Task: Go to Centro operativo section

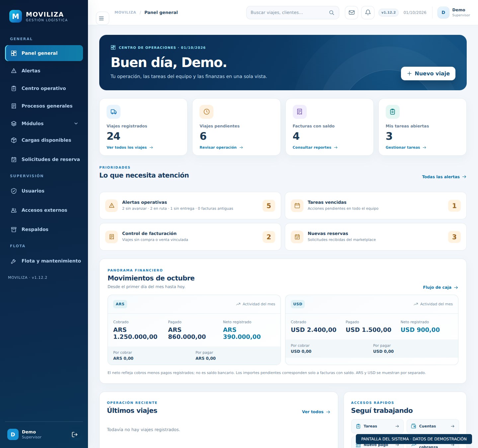Action: [x=44, y=88]
